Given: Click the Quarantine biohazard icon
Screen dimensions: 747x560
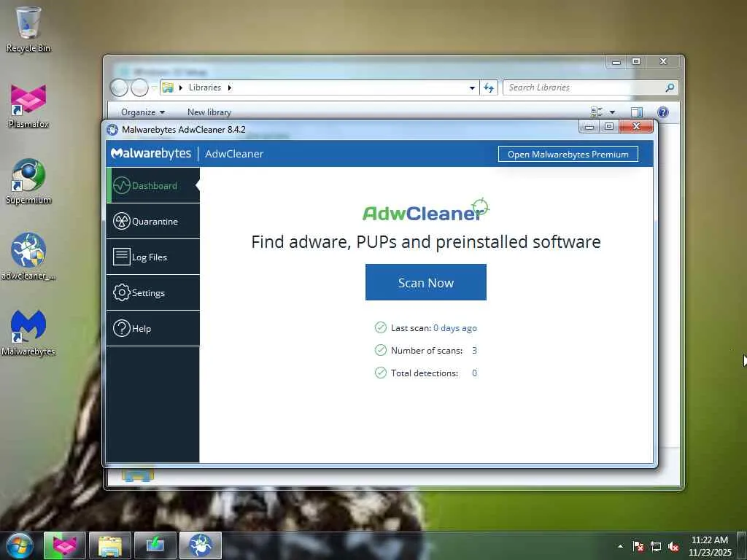Looking at the screenshot, I should pyautogui.click(x=122, y=221).
